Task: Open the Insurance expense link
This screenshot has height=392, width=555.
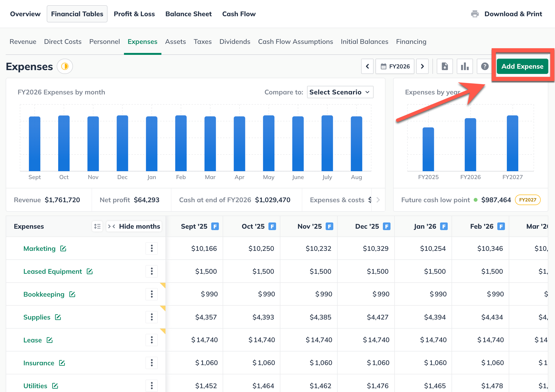Action: click(x=39, y=363)
